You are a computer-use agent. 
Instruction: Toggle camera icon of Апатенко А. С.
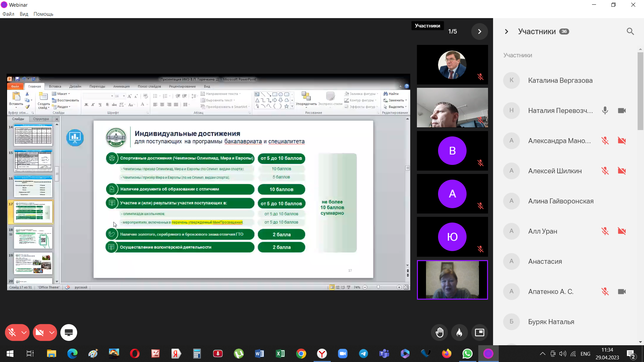pyautogui.click(x=622, y=292)
